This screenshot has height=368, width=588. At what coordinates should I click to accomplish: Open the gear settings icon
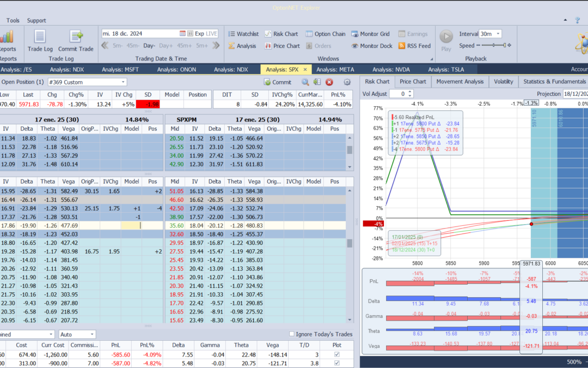point(347,82)
